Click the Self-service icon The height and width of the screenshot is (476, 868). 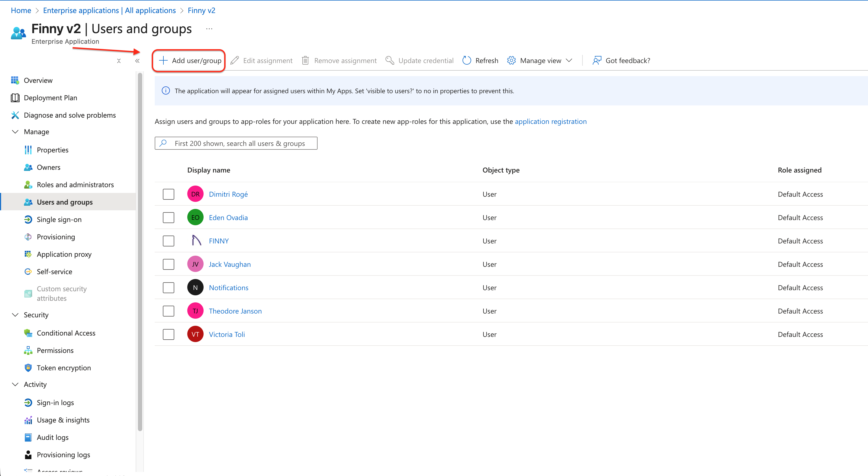pyautogui.click(x=28, y=272)
